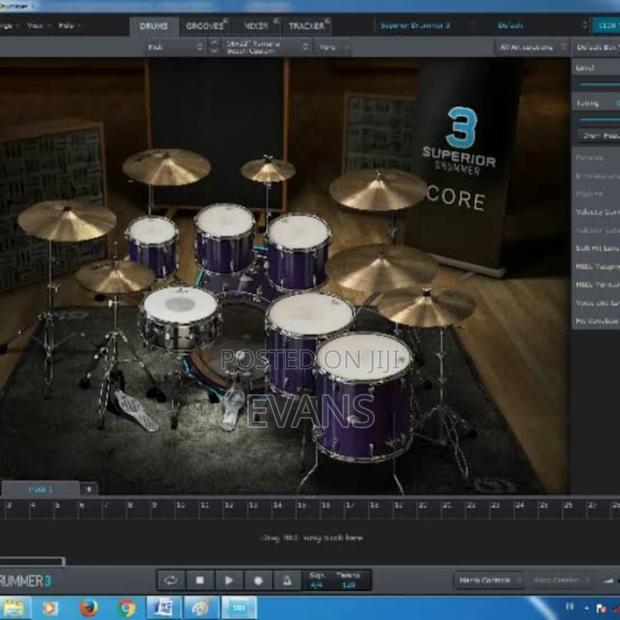Image resolution: width=620 pixels, height=620 pixels.
Task: Open the MIXER tab
Action: (x=256, y=26)
